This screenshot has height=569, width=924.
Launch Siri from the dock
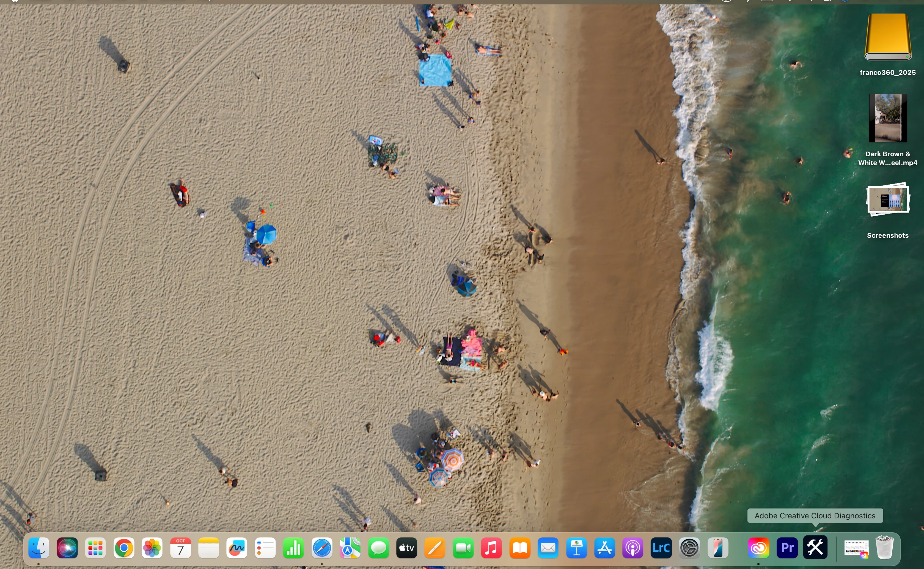[x=67, y=548]
